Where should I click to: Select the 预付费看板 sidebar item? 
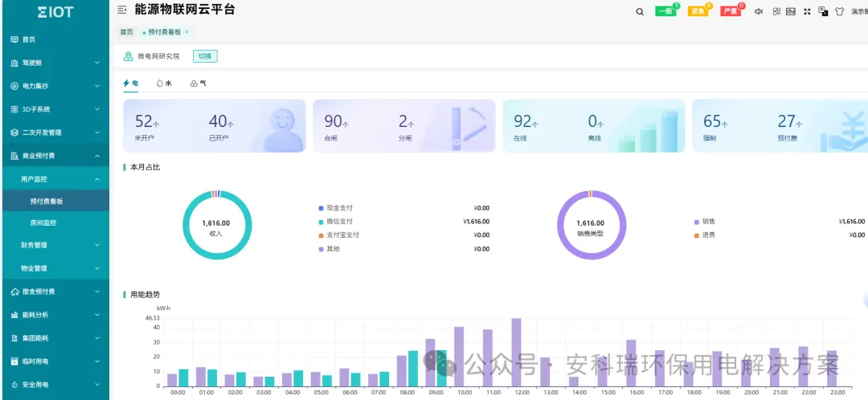coord(55,201)
